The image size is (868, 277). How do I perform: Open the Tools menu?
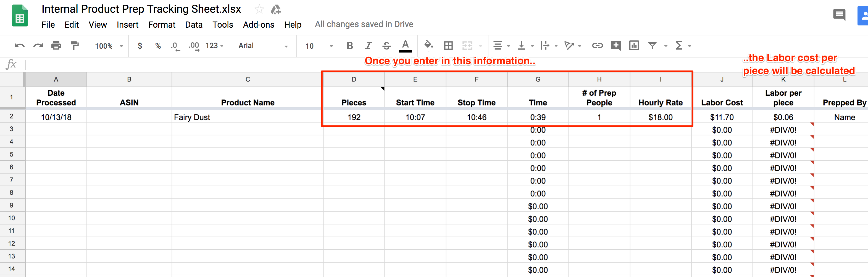(223, 24)
